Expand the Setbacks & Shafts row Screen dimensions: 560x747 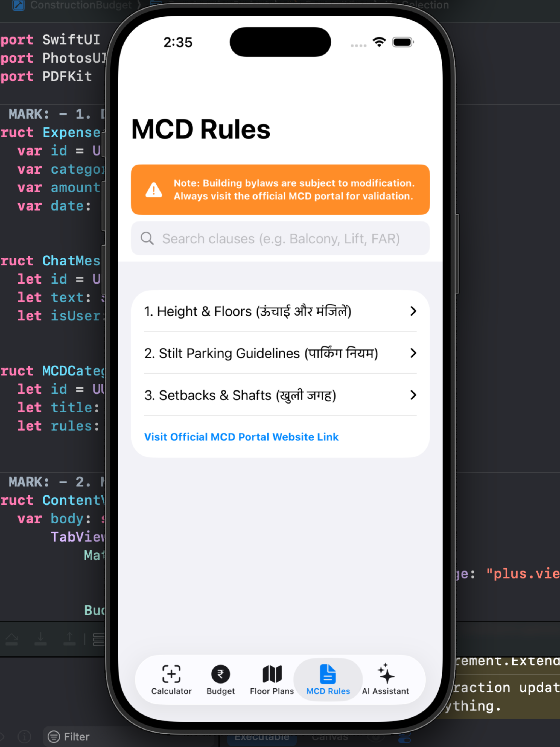(x=280, y=395)
